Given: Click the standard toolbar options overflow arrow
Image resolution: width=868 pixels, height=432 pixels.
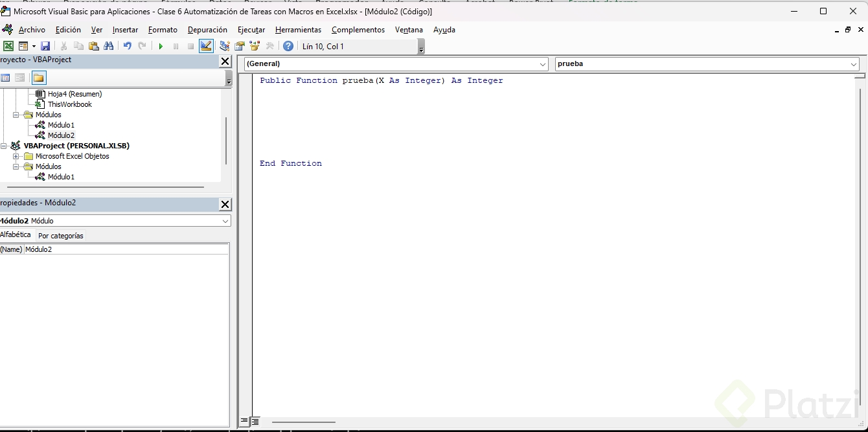Looking at the screenshot, I should point(422,47).
